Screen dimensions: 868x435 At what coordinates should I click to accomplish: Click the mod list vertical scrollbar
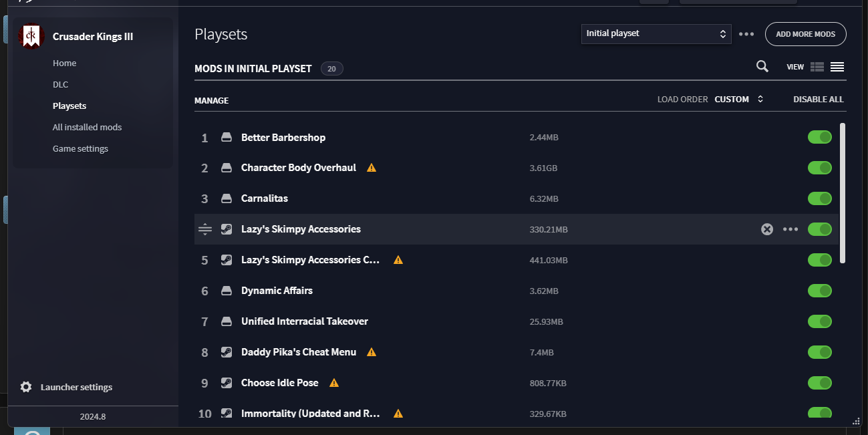click(x=843, y=192)
